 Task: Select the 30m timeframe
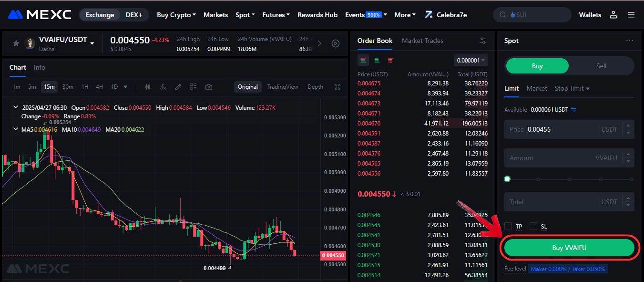[x=68, y=87]
